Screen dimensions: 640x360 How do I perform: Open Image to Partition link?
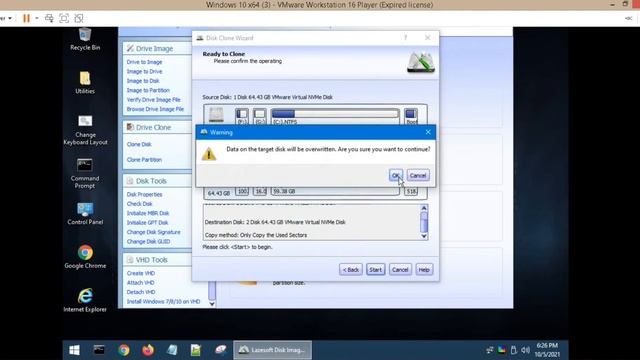(148, 90)
